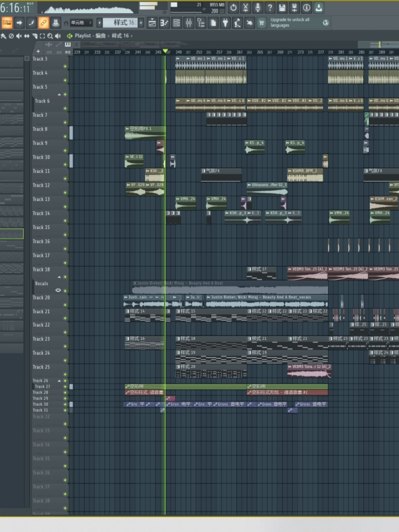Collapse the Track 18 group arrow
The height and width of the screenshot is (532, 399).
pyautogui.click(x=60, y=277)
